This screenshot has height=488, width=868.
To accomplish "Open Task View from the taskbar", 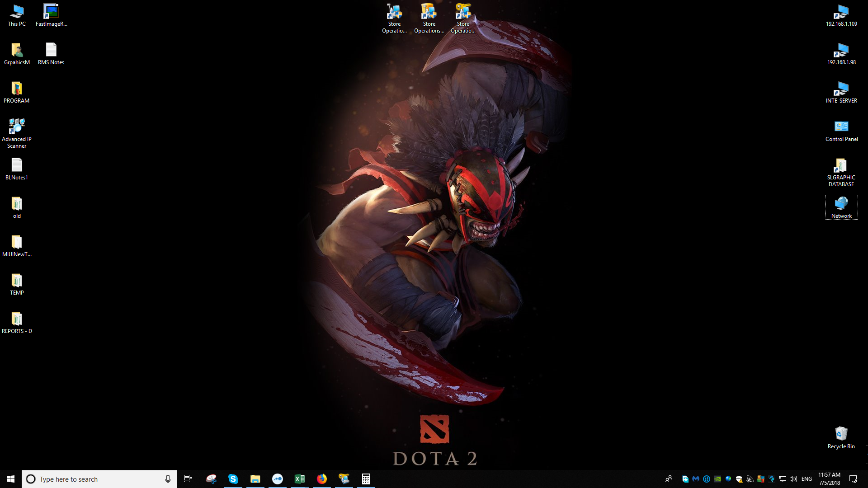I will 188,479.
